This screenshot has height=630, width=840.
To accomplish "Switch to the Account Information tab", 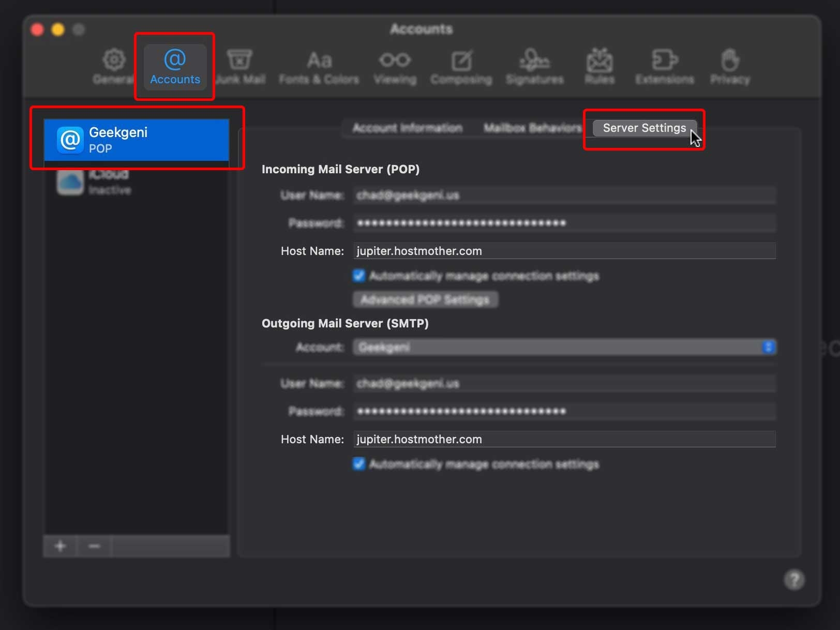I will [x=408, y=128].
